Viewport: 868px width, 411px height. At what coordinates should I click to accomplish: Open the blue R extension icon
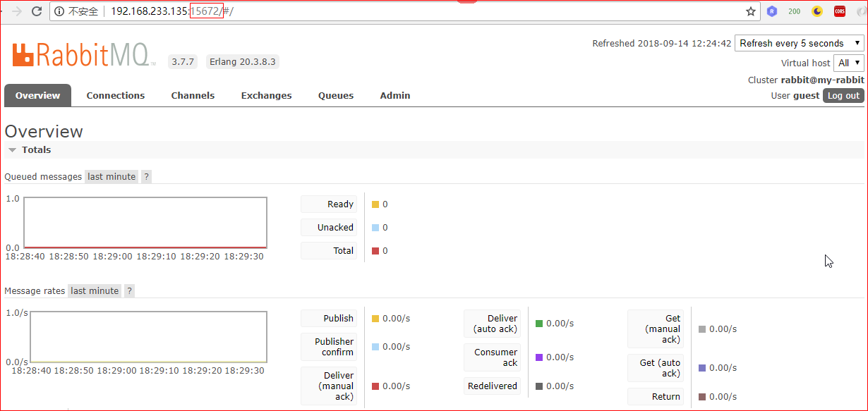click(x=772, y=11)
